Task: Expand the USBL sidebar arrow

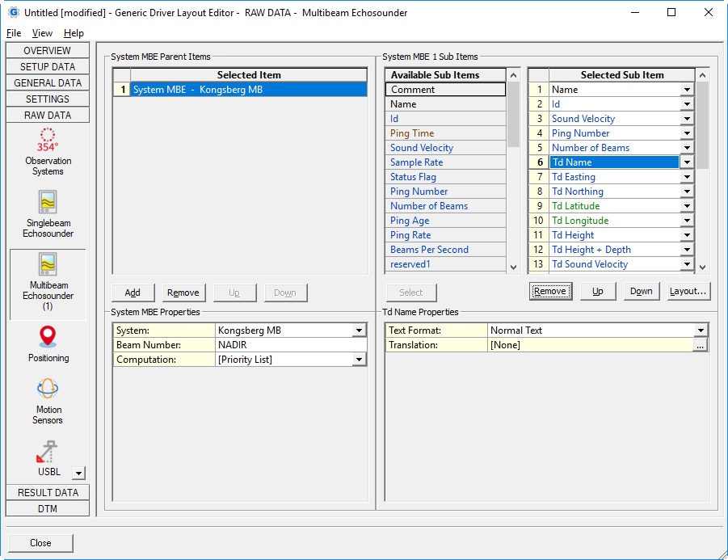Action: point(78,474)
